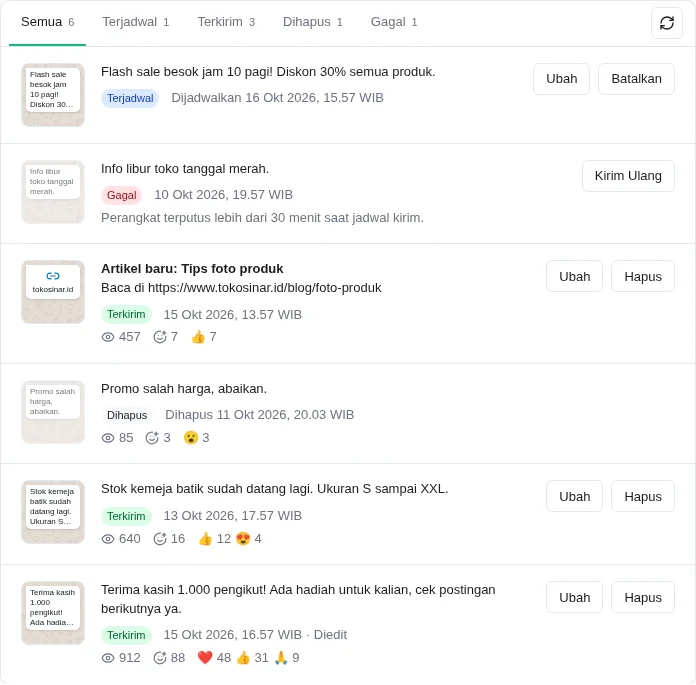
Task: Open the tokosinar.id blog foto-produk URL
Action: click(x=265, y=288)
